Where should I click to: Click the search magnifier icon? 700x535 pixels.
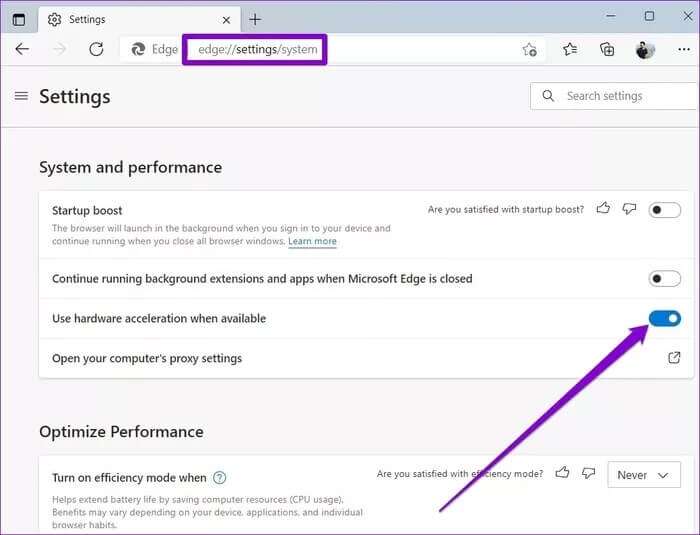point(548,96)
